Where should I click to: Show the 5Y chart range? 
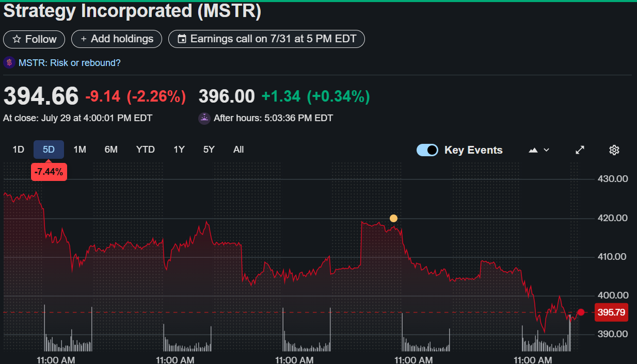(209, 150)
